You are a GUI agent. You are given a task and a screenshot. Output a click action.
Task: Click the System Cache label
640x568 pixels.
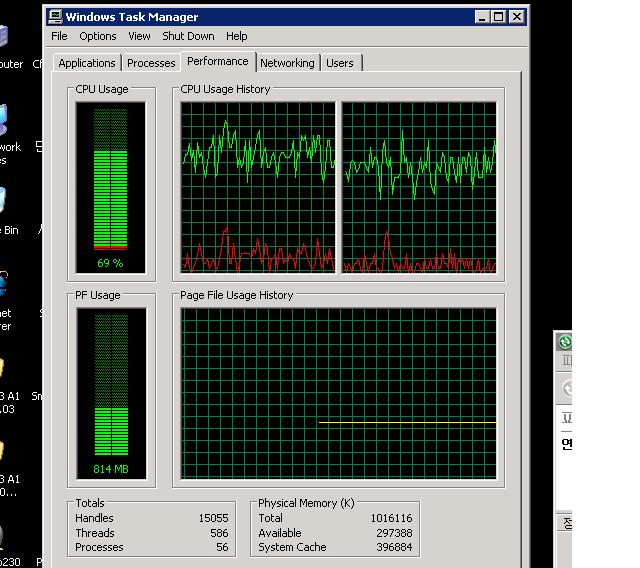292,547
